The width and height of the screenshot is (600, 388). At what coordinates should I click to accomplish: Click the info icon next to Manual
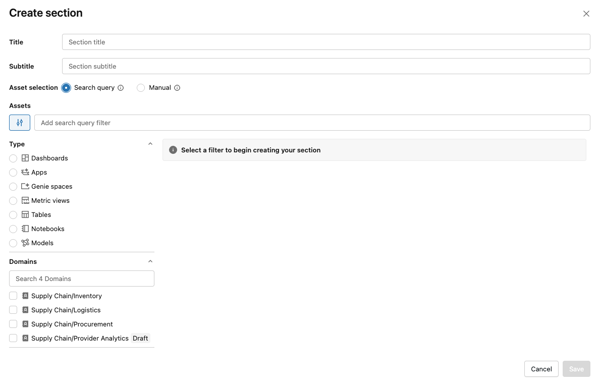point(177,88)
